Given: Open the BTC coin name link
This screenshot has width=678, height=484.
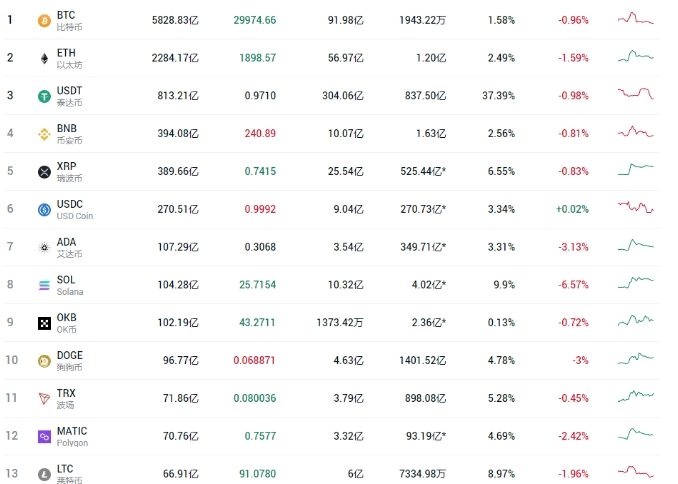Looking at the screenshot, I should [x=66, y=15].
